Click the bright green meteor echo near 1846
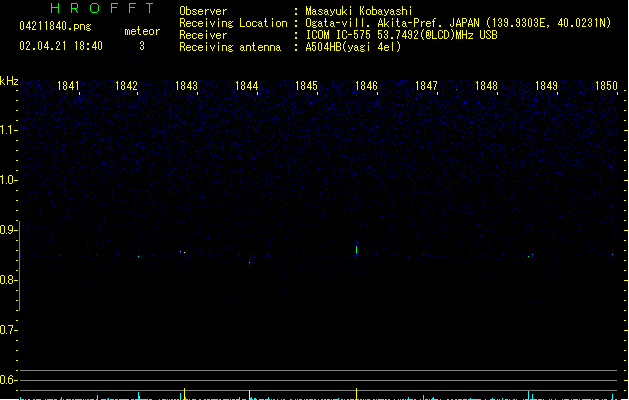The height and width of the screenshot is (400, 629). pos(356,248)
